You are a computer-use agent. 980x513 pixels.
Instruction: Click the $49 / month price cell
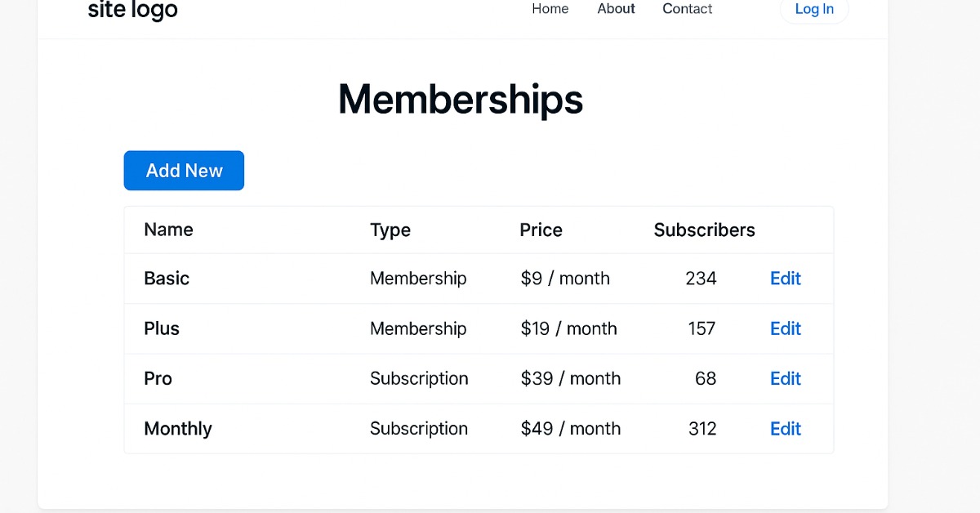(x=570, y=429)
